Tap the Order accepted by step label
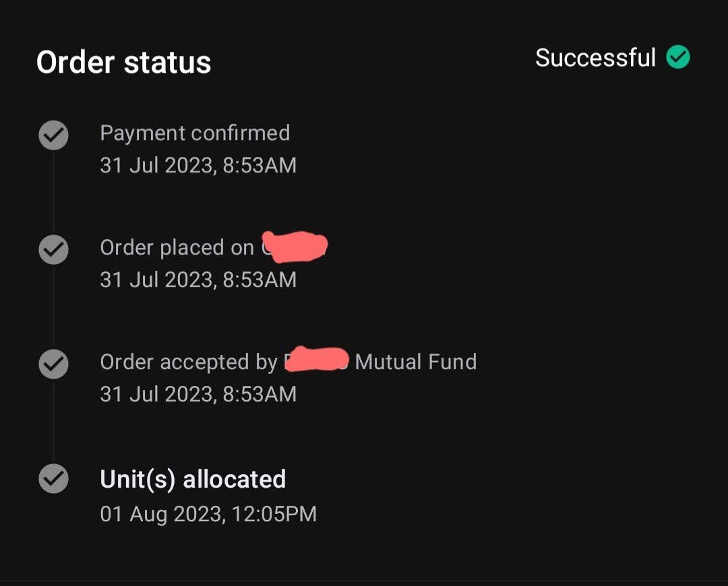Image resolution: width=728 pixels, height=586 pixels. (189, 362)
